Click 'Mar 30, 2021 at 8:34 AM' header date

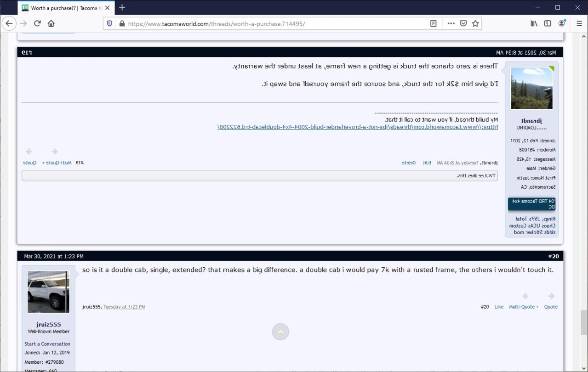click(526, 52)
